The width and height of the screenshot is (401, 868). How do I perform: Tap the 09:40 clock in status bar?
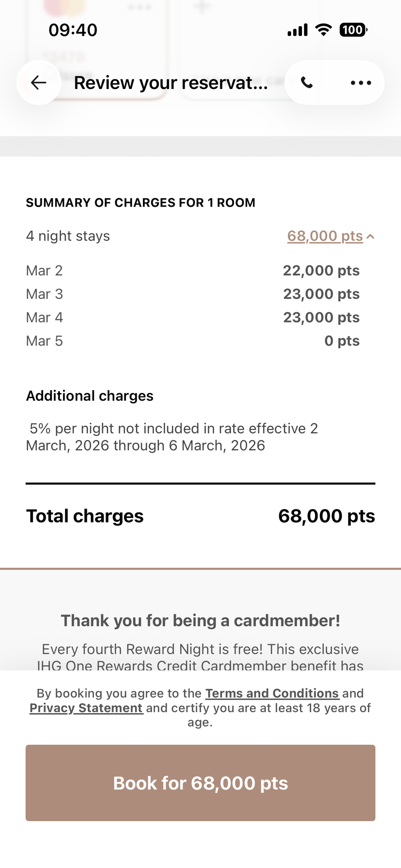73,30
